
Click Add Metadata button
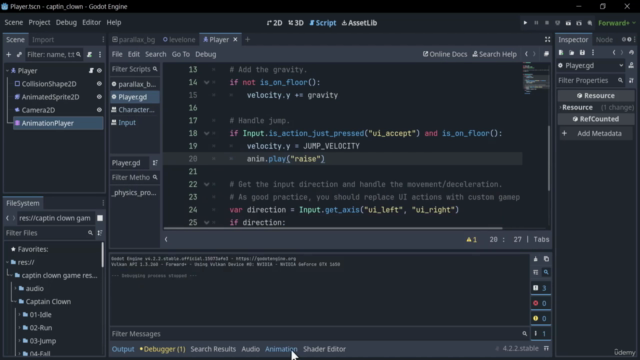(x=596, y=133)
